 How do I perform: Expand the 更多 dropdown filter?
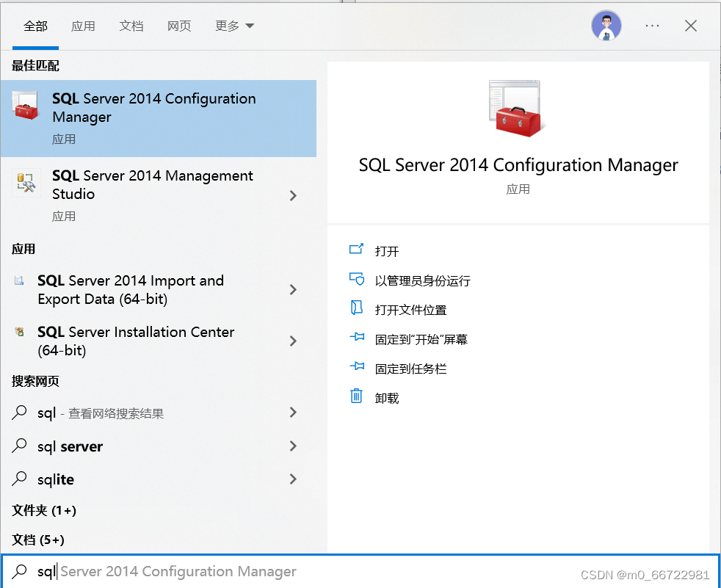(x=234, y=26)
